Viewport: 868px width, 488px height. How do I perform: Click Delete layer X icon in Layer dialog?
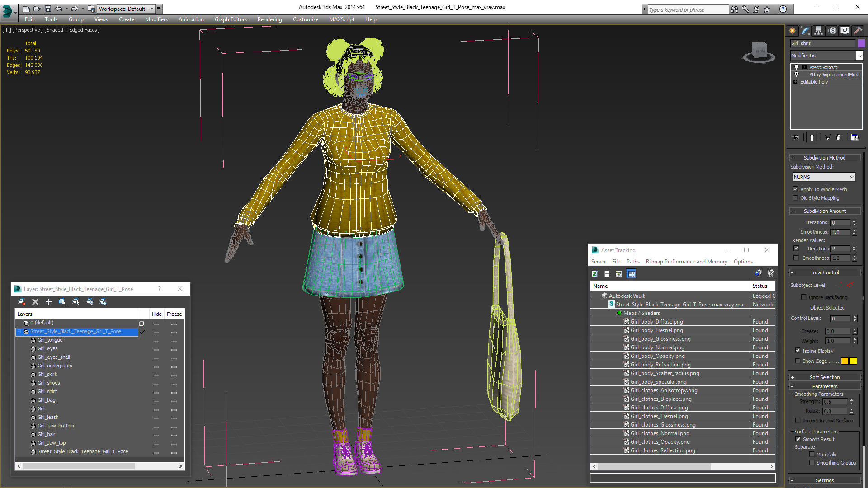point(35,302)
